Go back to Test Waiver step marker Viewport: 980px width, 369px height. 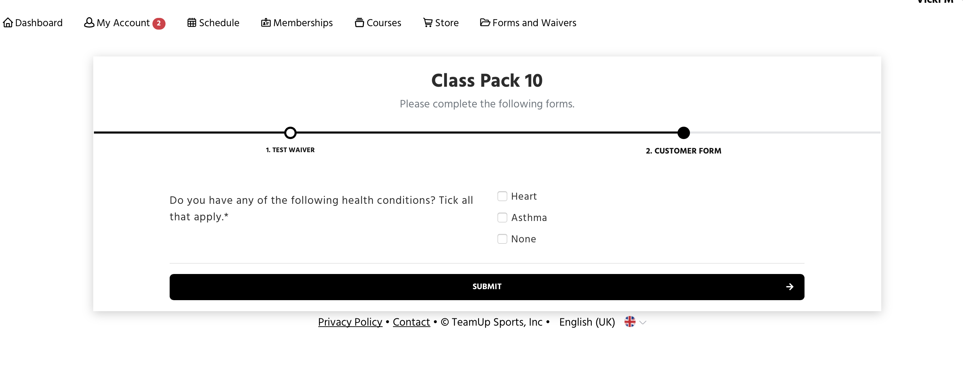tap(290, 133)
